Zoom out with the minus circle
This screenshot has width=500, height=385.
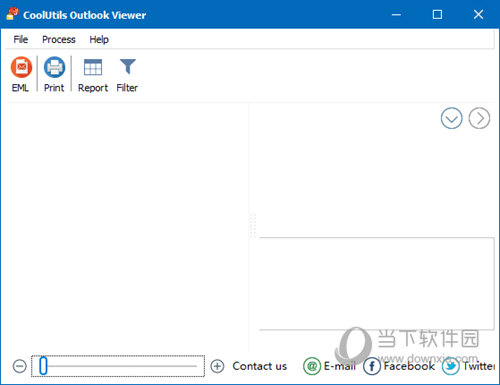click(x=20, y=366)
